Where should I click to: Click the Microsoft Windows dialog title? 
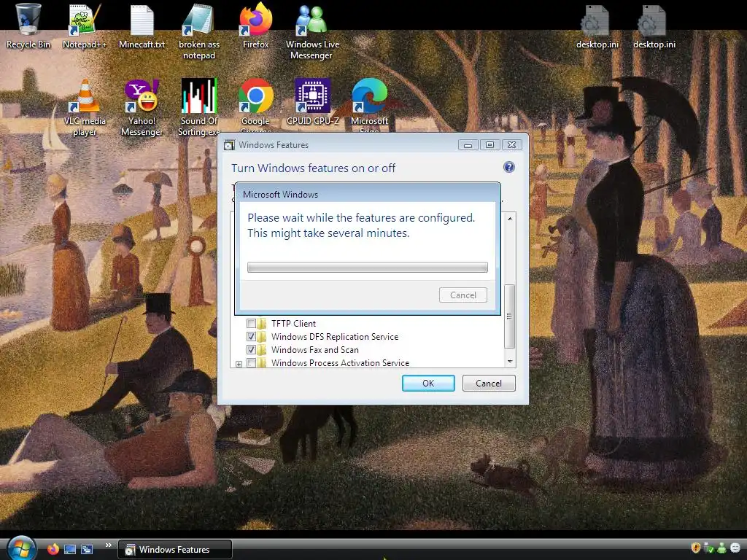coord(280,194)
